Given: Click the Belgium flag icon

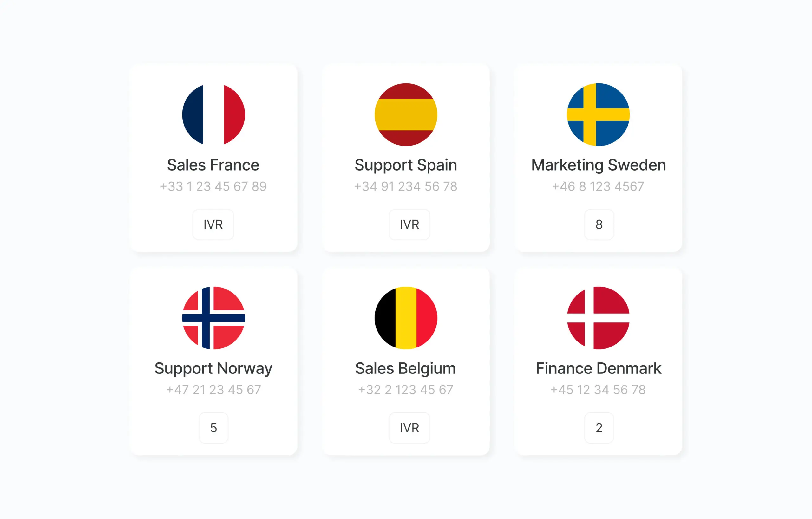Looking at the screenshot, I should [406, 318].
